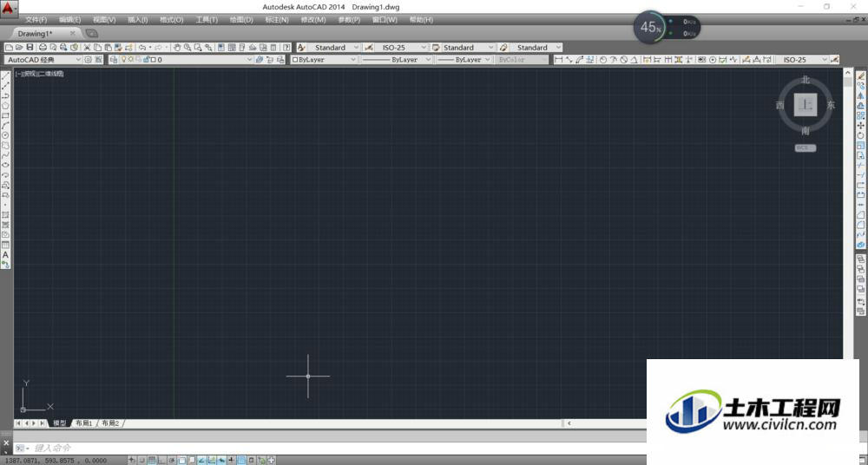
Task: Click the 上 face of the ViewCube
Action: (x=806, y=105)
